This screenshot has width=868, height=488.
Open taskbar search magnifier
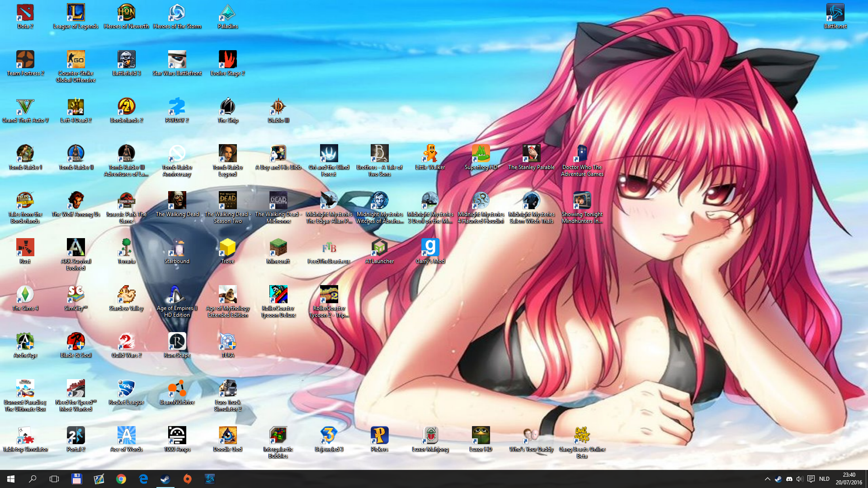click(x=33, y=479)
